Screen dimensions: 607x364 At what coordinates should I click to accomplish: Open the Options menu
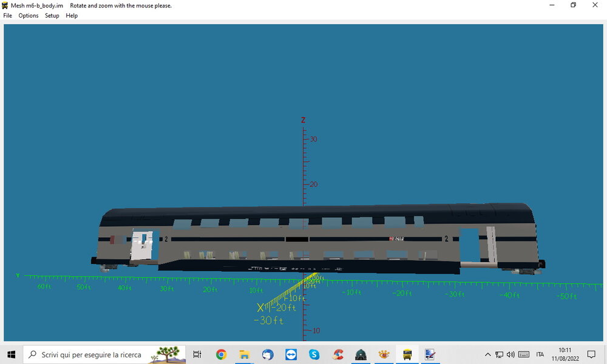(29, 16)
